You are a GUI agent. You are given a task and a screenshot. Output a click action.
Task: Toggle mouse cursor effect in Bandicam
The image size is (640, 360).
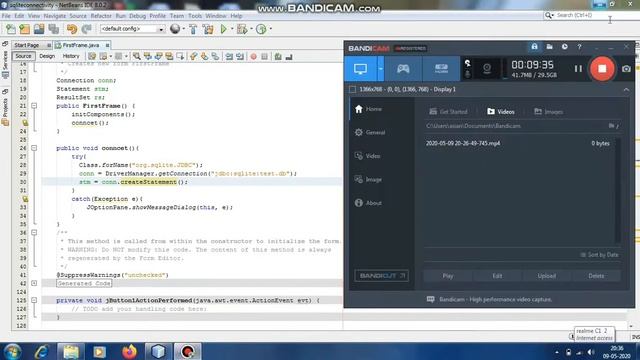click(468, 63)
